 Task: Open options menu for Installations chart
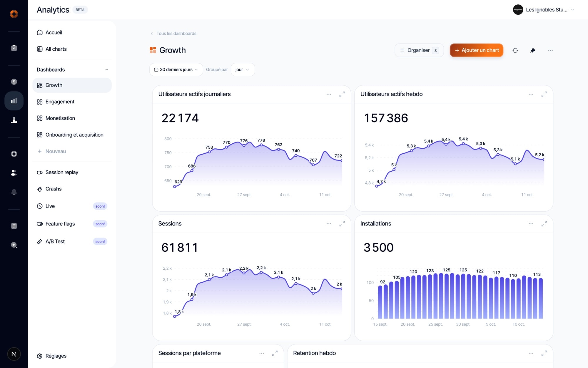point(531,224)
